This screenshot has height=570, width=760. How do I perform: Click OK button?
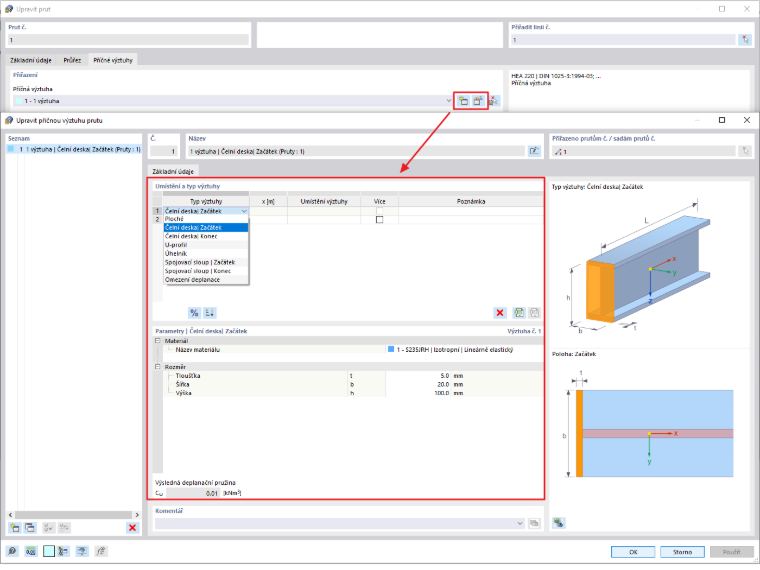pyautogui.click(x=633, y=552)
